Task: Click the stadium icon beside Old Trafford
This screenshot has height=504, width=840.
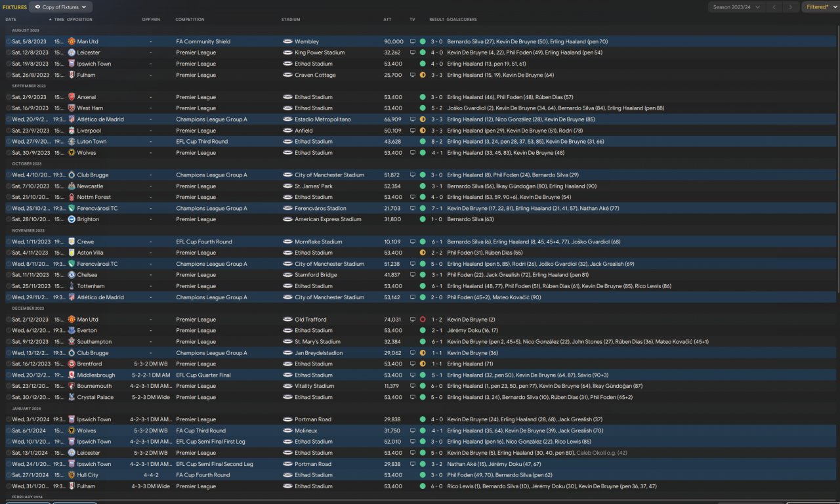Action: [x=287, y=320]
